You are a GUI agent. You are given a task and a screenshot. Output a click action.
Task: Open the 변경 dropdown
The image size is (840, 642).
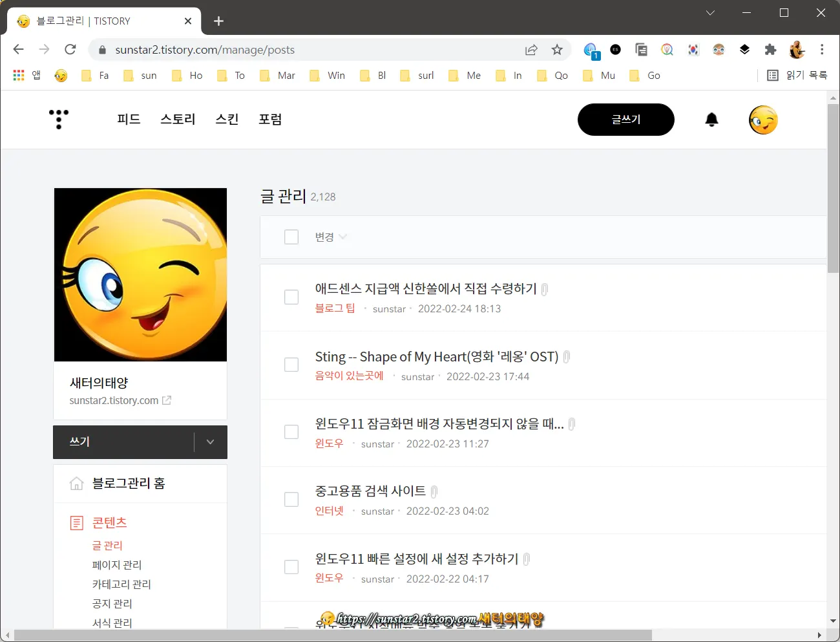coord(330,237)
